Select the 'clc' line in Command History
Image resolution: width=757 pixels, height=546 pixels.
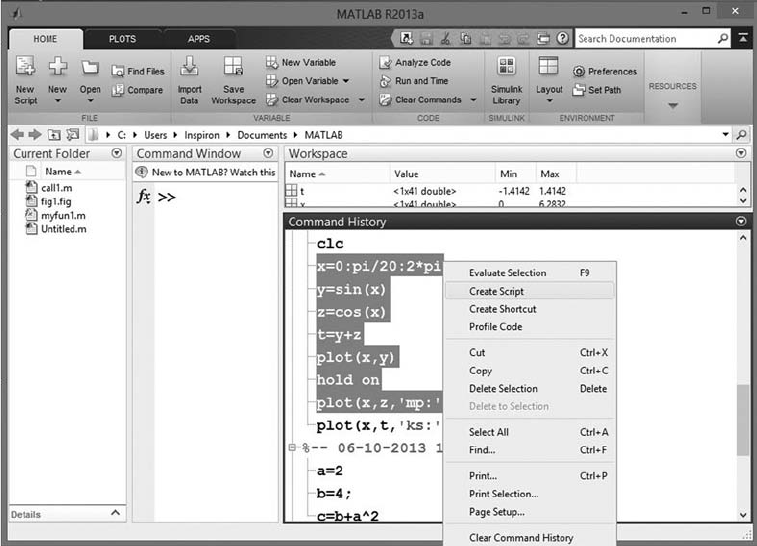pos(330,244)
